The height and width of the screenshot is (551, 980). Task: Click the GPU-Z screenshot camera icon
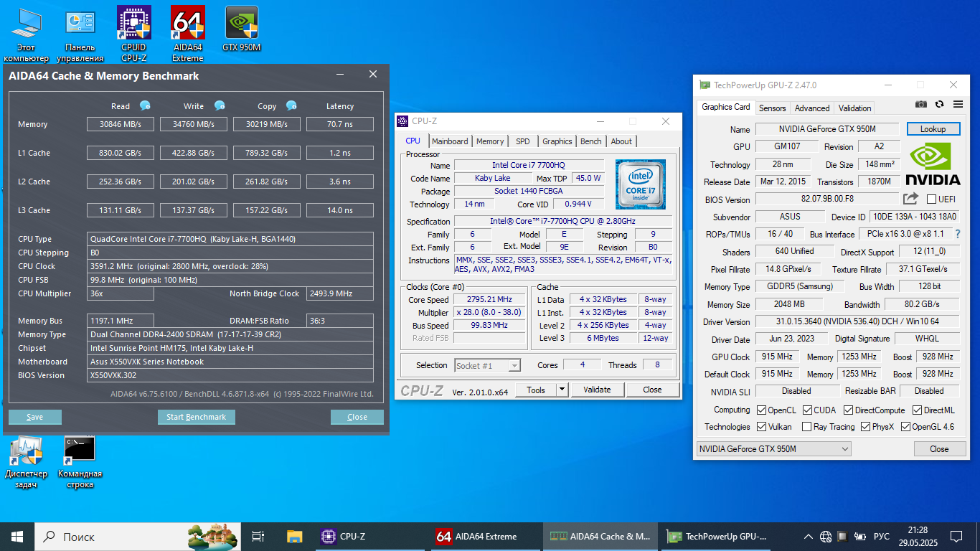click(x=921, y=105)
